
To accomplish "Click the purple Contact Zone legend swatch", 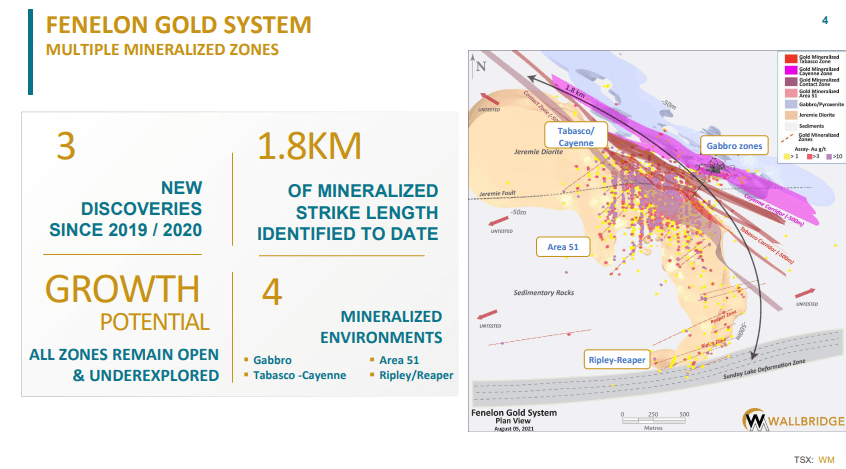I will tap(791, 81).
